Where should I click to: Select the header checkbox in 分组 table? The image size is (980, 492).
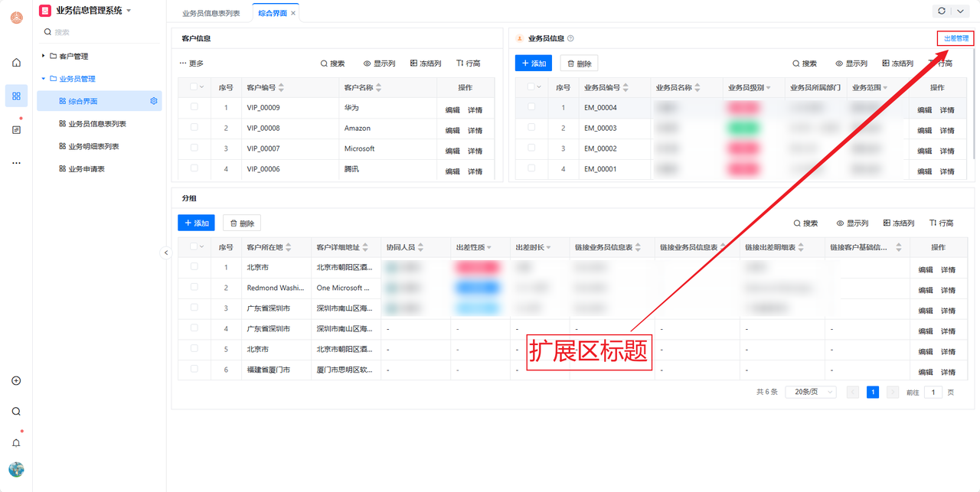194,246
